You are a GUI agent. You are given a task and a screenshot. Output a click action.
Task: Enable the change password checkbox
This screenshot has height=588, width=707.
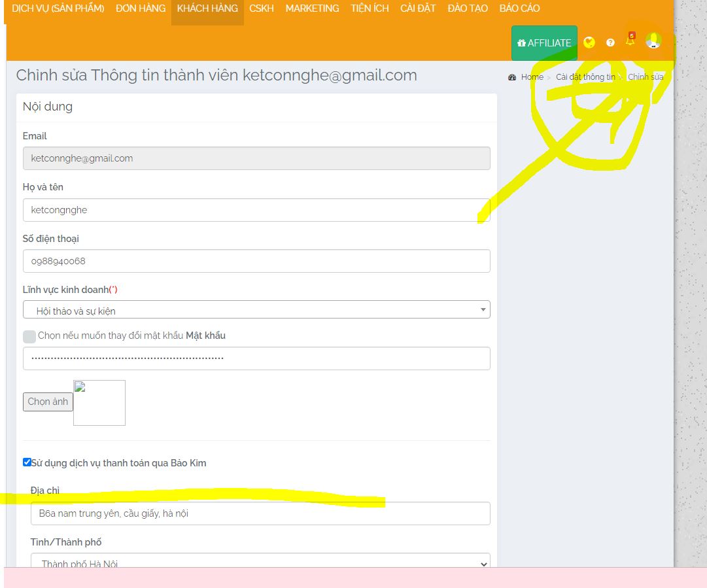29,336
